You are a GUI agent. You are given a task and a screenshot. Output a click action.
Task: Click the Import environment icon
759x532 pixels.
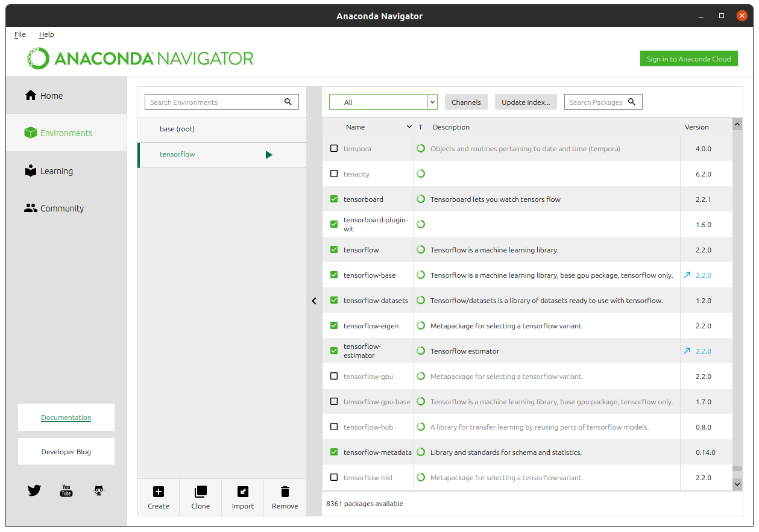click(243, 492)
